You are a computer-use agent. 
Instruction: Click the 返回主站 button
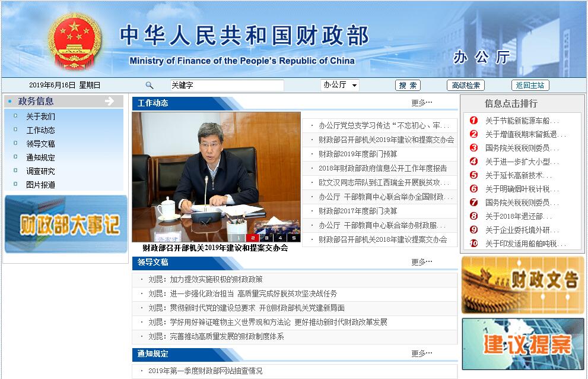[x=530, y=86]
